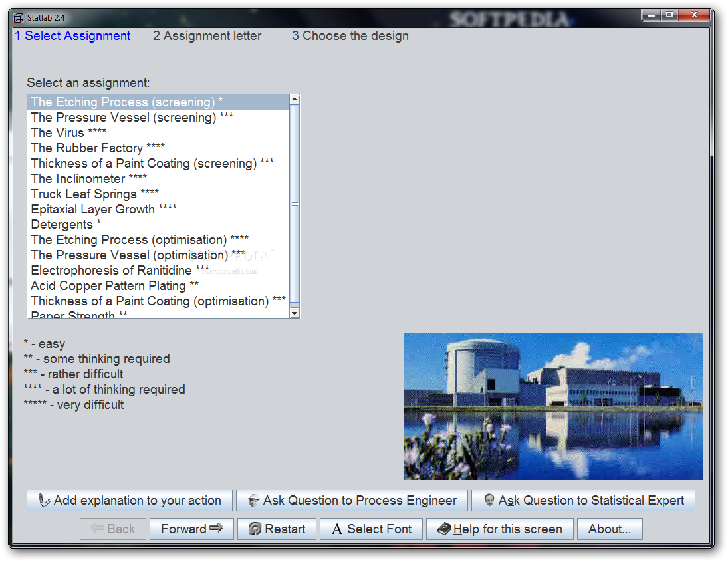728x562 pixels.
Task: Close the Statlab window
Action: (x=695, y=15)
